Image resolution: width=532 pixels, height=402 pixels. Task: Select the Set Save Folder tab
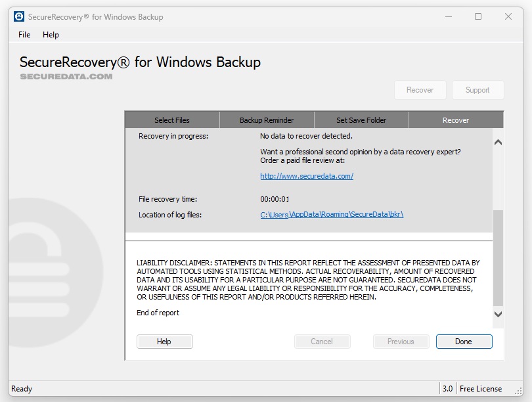coord(361,120)
